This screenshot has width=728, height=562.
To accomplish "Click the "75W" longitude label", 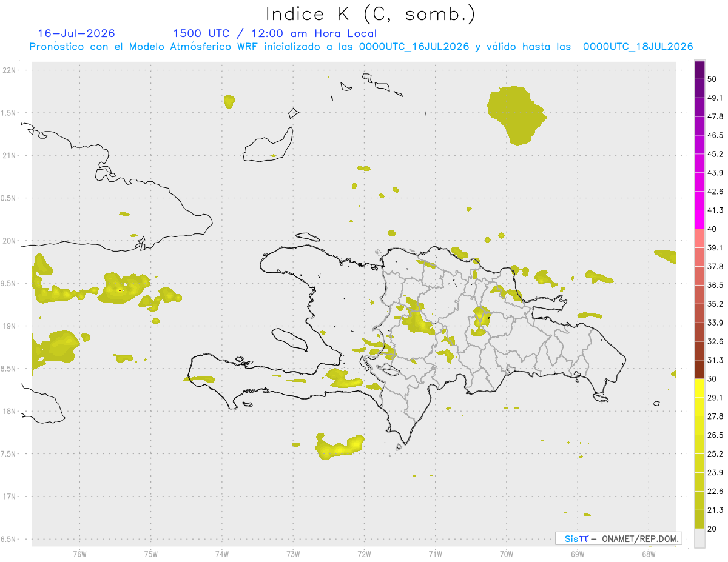I will click(151, 553).
